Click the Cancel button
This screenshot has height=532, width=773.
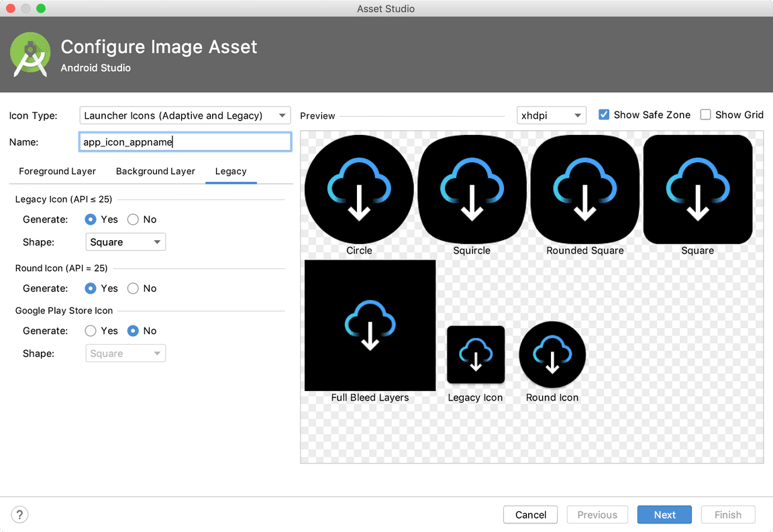tap(530, 515)
